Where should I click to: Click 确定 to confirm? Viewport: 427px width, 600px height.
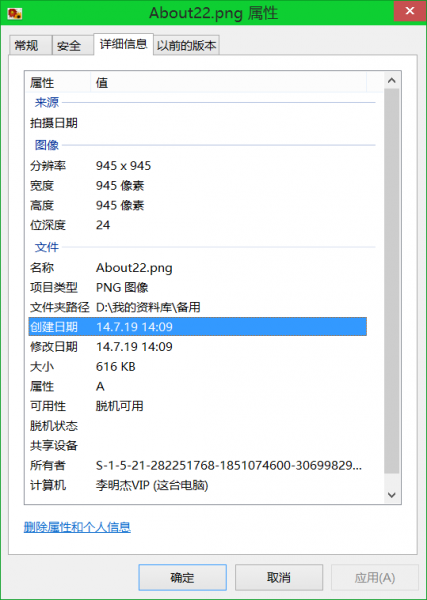183,577
